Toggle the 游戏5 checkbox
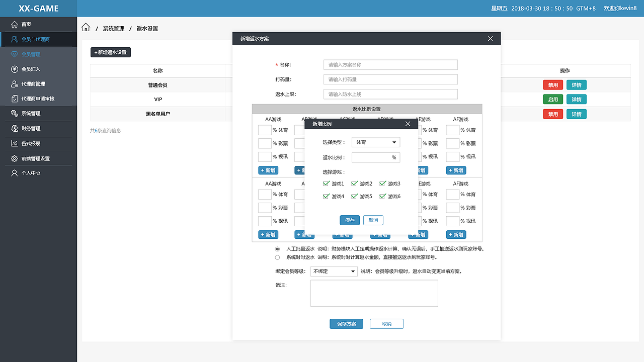644x362 pixels. [x=354, y=196]
